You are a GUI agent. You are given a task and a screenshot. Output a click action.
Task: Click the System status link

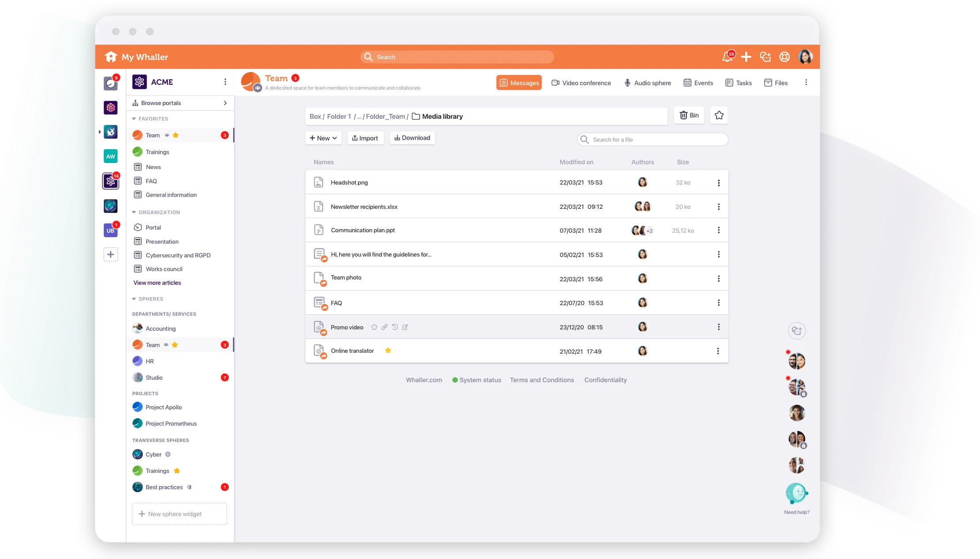coord(477,380)
